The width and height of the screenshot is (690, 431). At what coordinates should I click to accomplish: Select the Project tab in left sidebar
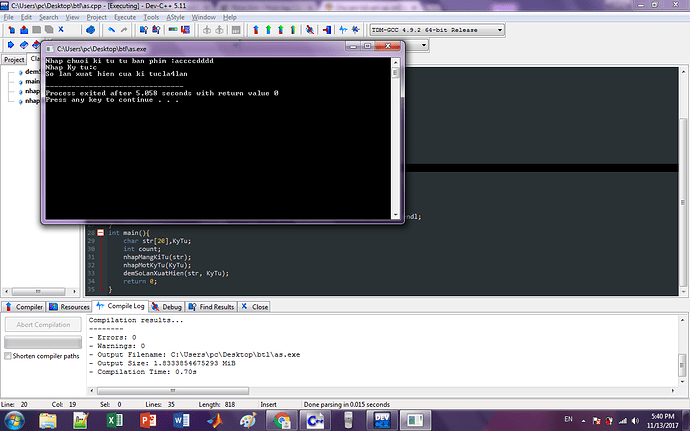pos(13,59)
